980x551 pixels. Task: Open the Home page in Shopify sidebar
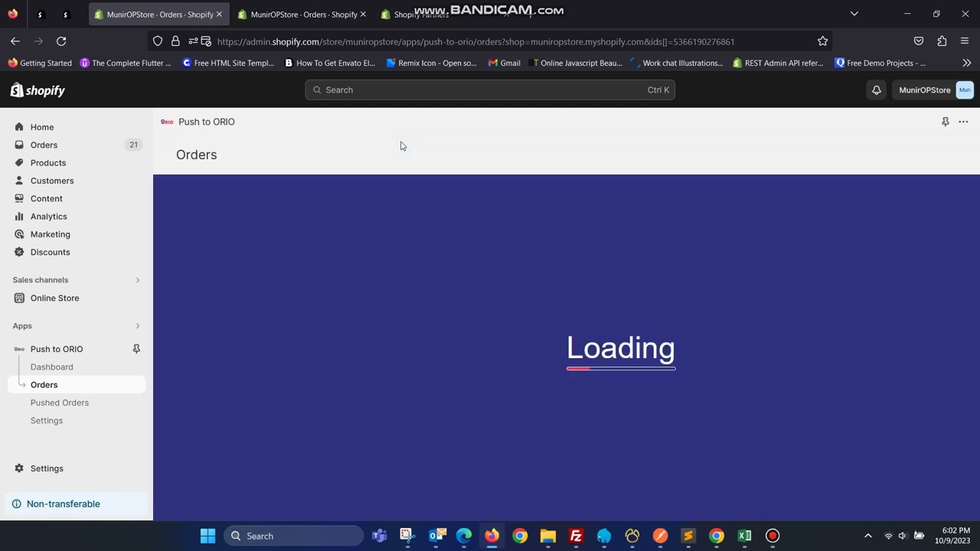pos(42,127)
